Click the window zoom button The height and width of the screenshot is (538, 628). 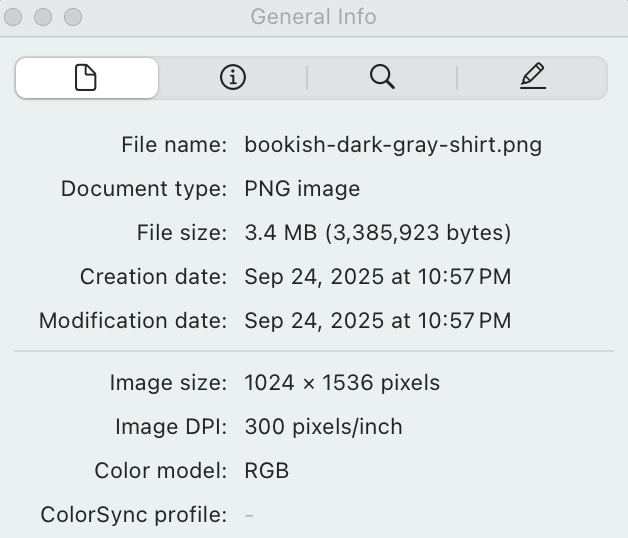[x=74, y=17]
